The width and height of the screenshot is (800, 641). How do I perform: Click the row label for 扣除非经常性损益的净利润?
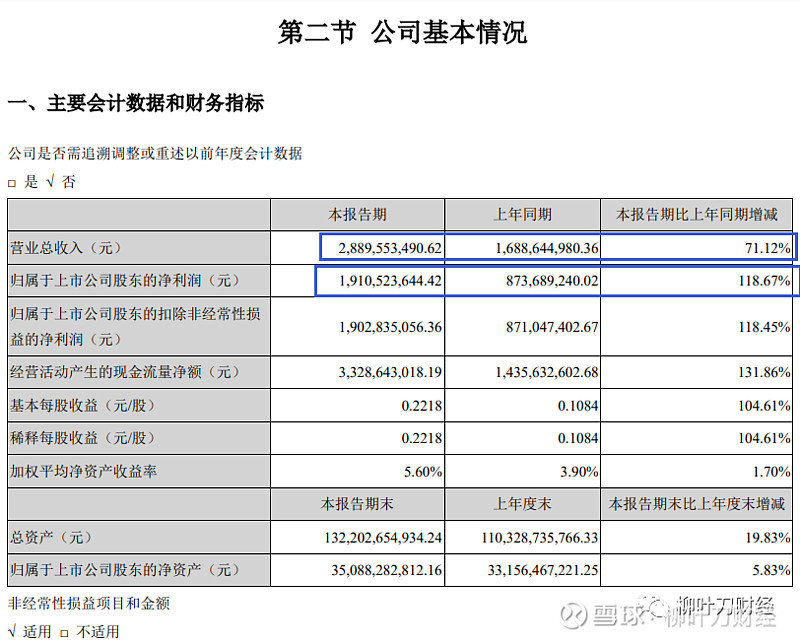click(135, 327)
